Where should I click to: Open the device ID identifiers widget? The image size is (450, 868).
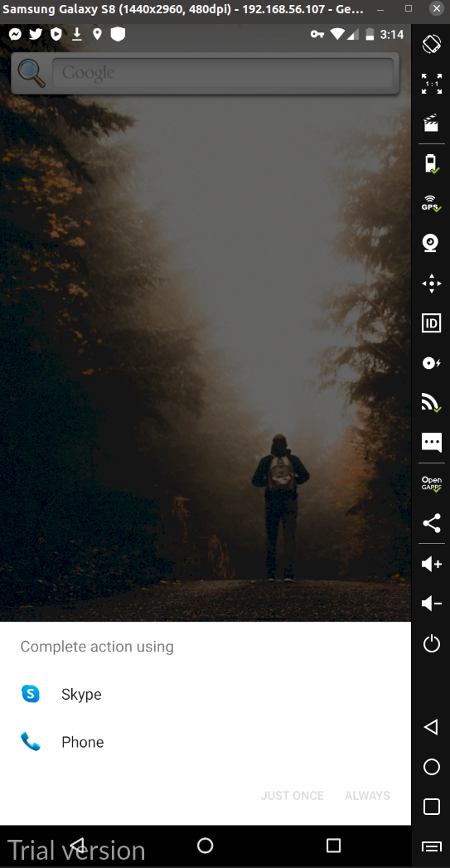point(431,322)
